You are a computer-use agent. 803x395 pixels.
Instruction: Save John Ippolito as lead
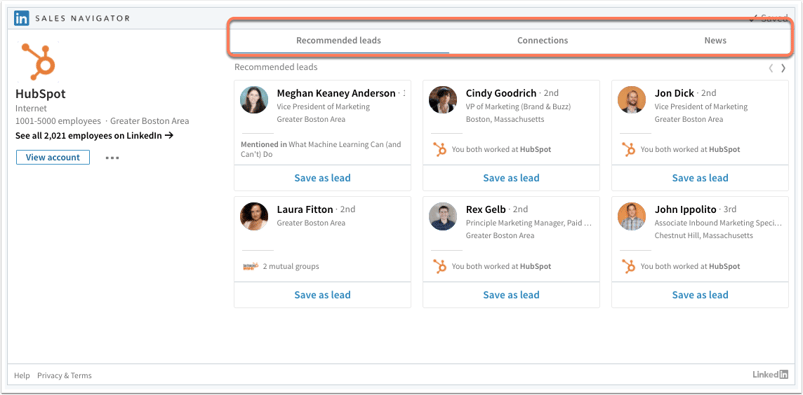point(700,295)
